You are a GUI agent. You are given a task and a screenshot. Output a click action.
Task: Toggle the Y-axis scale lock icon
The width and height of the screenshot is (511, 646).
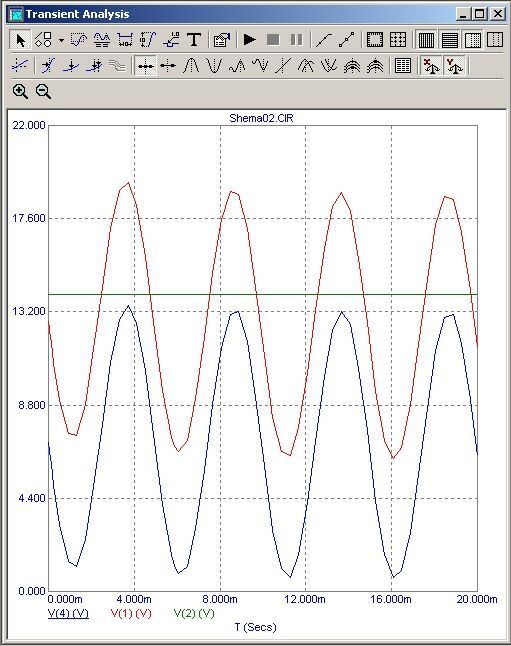point(455,66)
